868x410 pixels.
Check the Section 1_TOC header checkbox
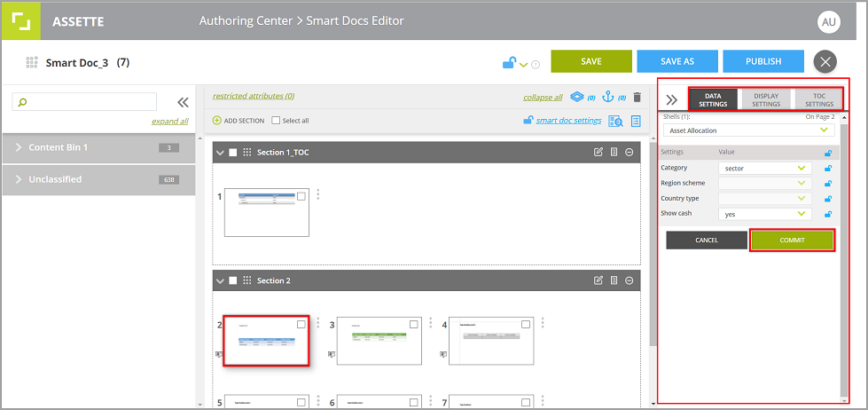tap(233, 152)
